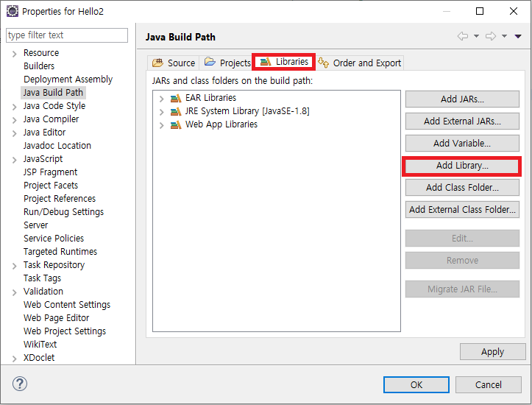532x405 pixels.
Task: Click the Web App Libraries icon
Action: pyautogui.click(x=176, y=125)
